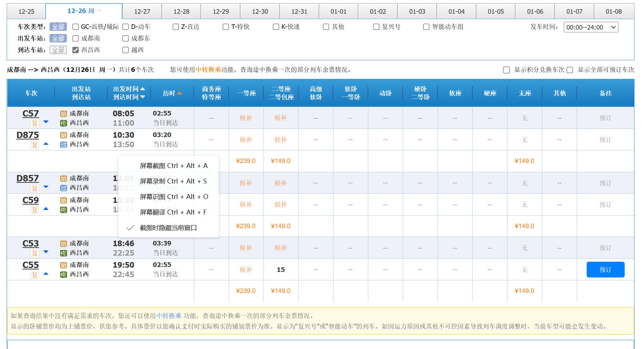Check the D-动车 train type checkbox
Image resolution: width=644 pixels, height=349 pixels.
(125, 26)
